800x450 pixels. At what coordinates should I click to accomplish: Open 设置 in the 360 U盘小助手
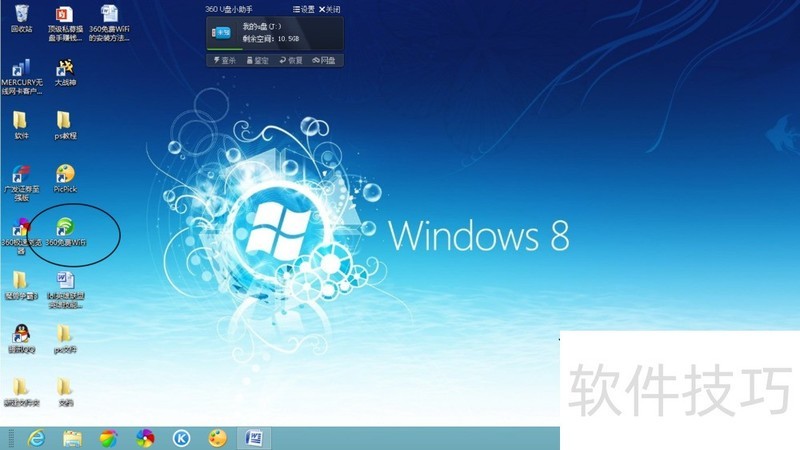304,9
